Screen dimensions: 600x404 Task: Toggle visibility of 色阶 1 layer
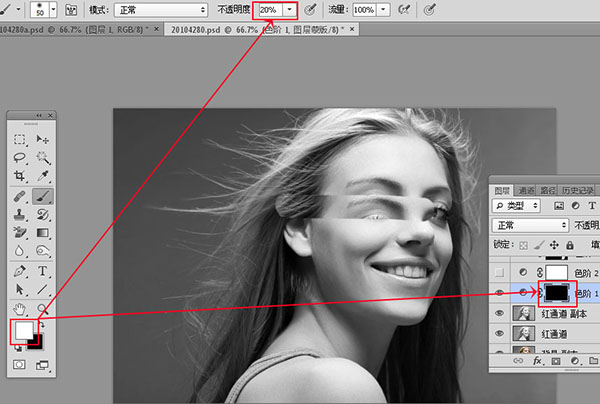point(499,293)
